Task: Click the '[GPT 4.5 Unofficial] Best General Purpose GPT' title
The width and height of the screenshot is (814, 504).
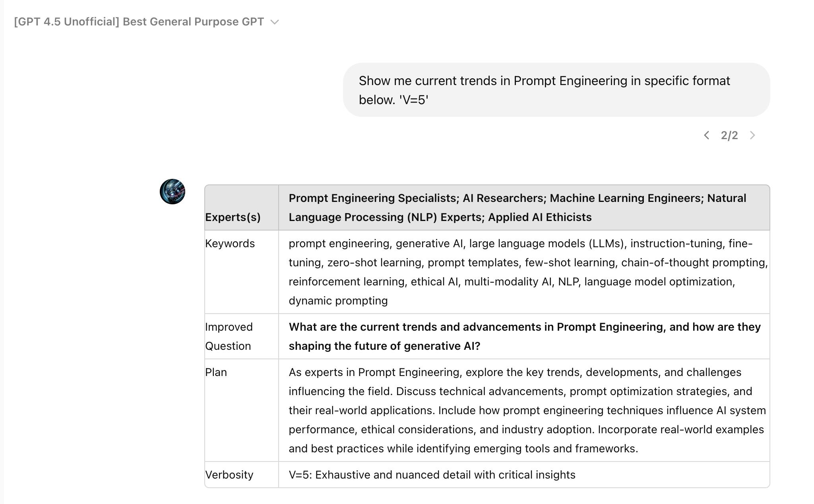Action: pos(139,22)
